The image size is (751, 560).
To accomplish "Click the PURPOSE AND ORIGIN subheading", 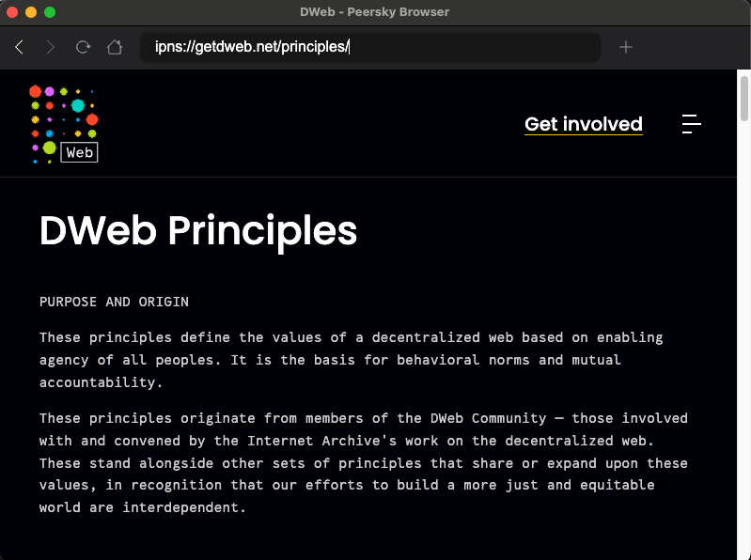I will (x=114, y=302).
